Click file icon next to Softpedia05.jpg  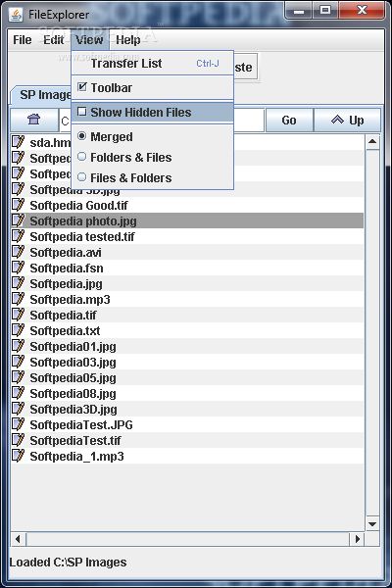(x=18, y=377)
